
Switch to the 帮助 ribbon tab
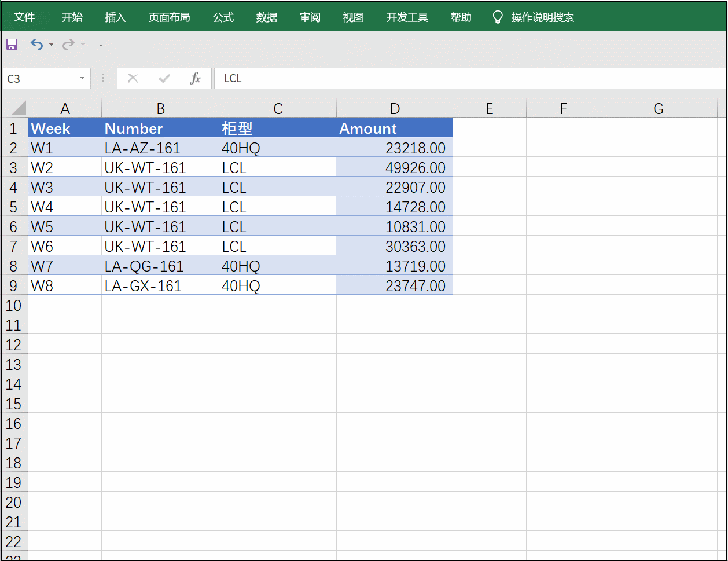click(x=461, y=17)
